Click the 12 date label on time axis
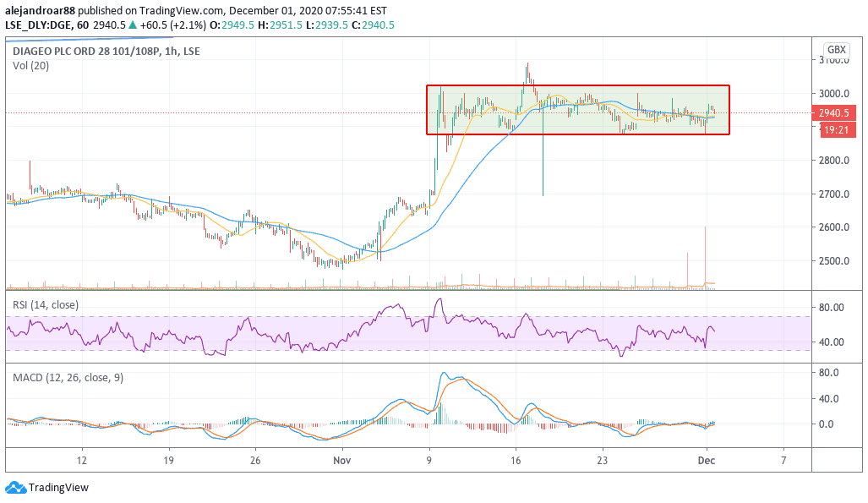Image resolution: width=868 pixels, height=503 pixels. point(82,461)
